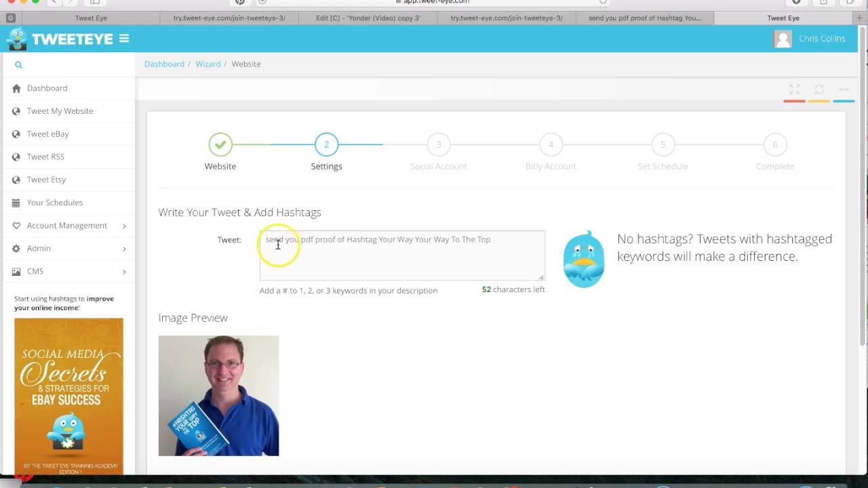Select the last Tweet Eye browser tab

point(783,18)
